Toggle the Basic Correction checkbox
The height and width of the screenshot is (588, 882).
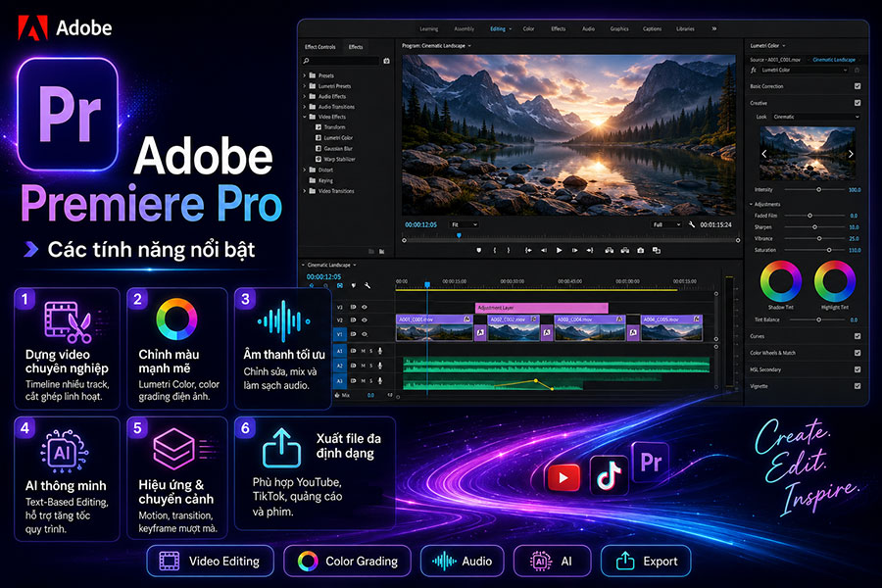857,86
